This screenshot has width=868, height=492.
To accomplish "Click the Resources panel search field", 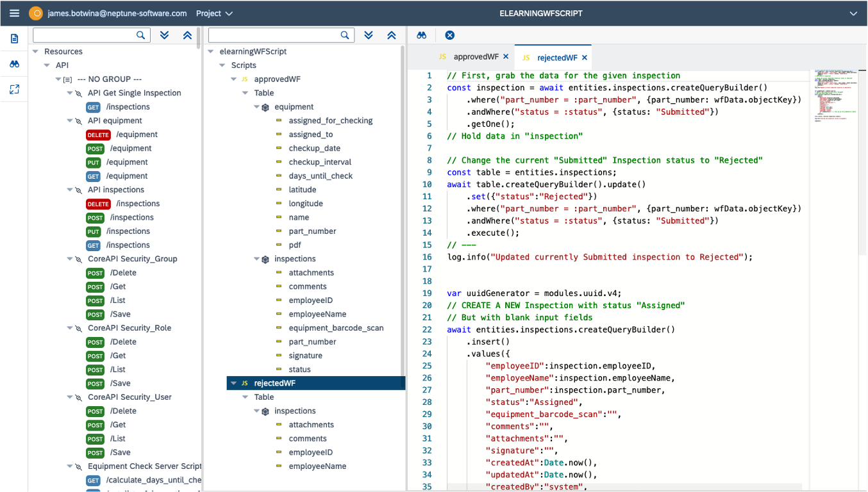I will (85, 35).
